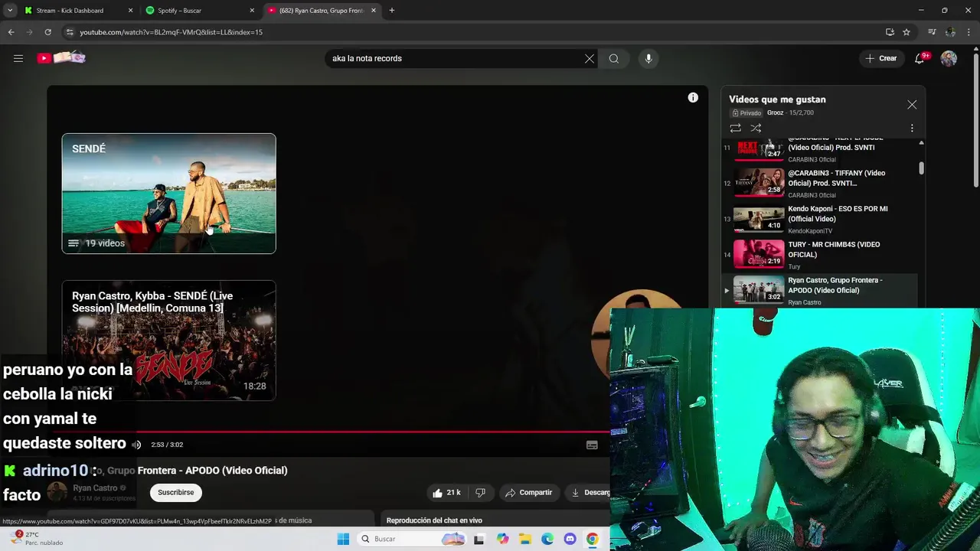
Task: Toggle playlist shuffle
Action: pos(756,128)
